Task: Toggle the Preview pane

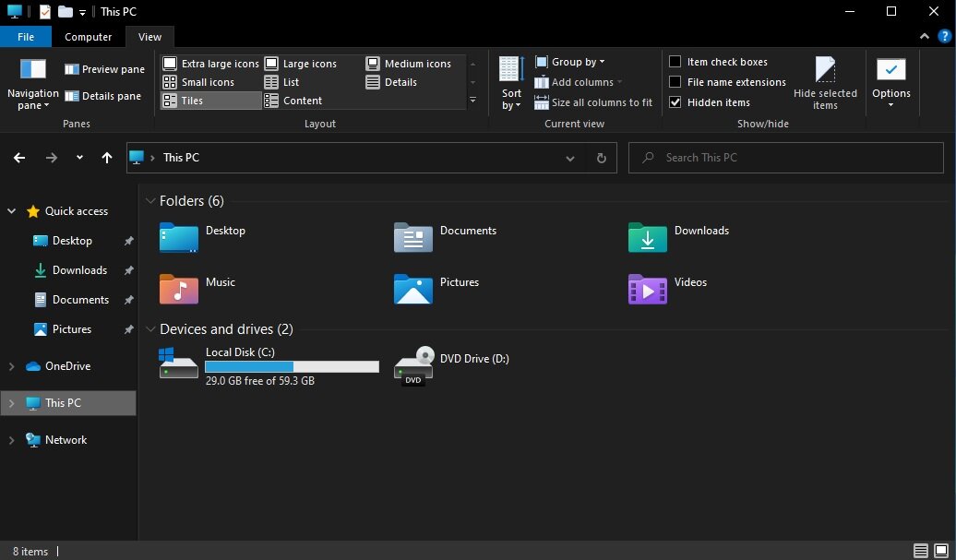Action: point(104,69)
